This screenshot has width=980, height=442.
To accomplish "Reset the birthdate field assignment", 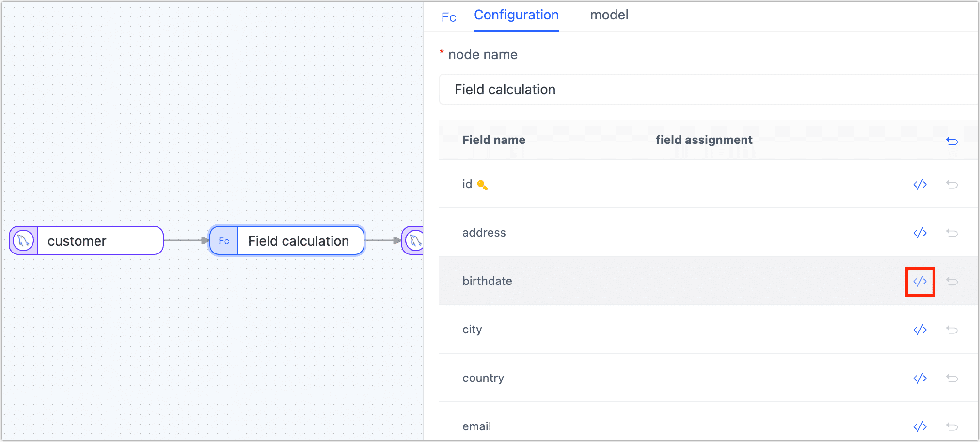I will click(x=952, y=282).
